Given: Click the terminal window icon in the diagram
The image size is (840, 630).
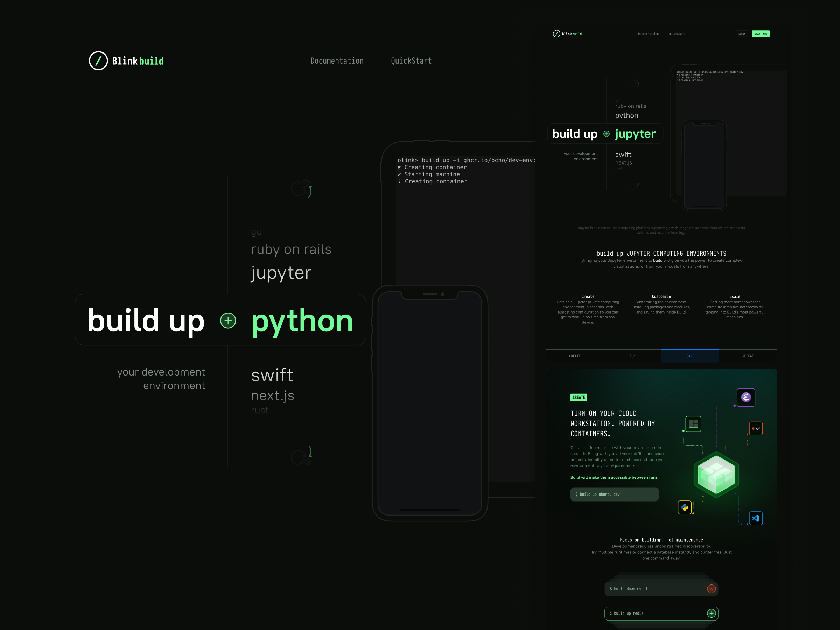Looking at the screenshot, I should pyautogui.click(x=693, y=424).
